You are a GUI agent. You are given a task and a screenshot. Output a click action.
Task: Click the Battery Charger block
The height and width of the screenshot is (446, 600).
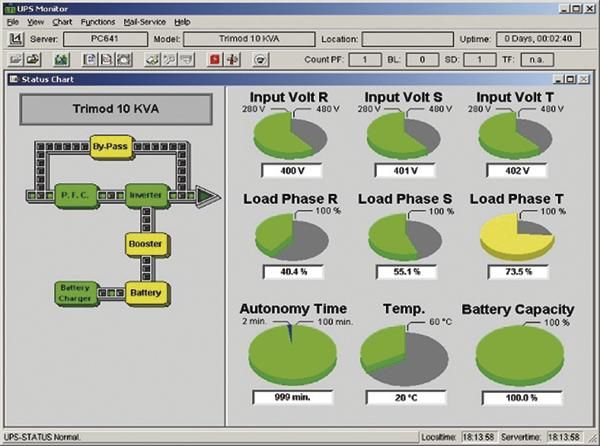click(75, 292)
